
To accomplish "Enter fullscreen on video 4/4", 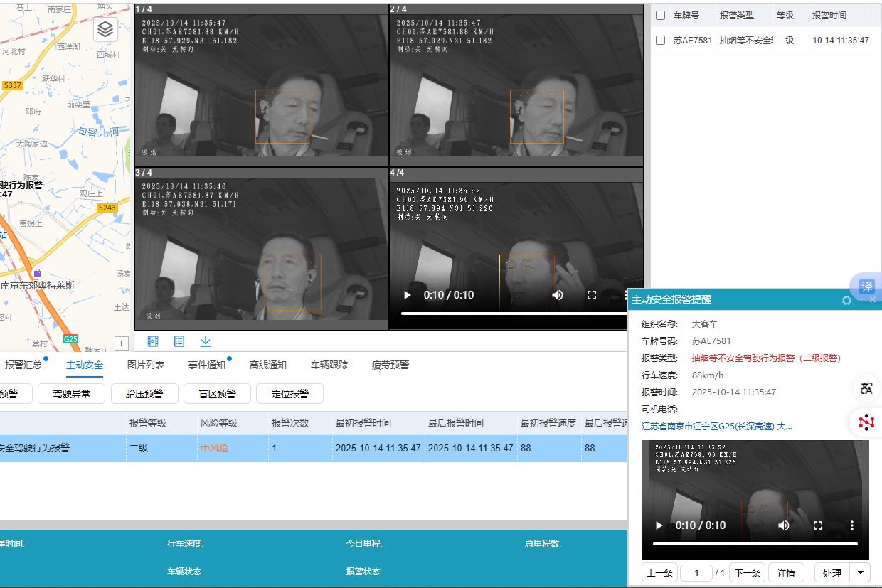I will 592,295.
